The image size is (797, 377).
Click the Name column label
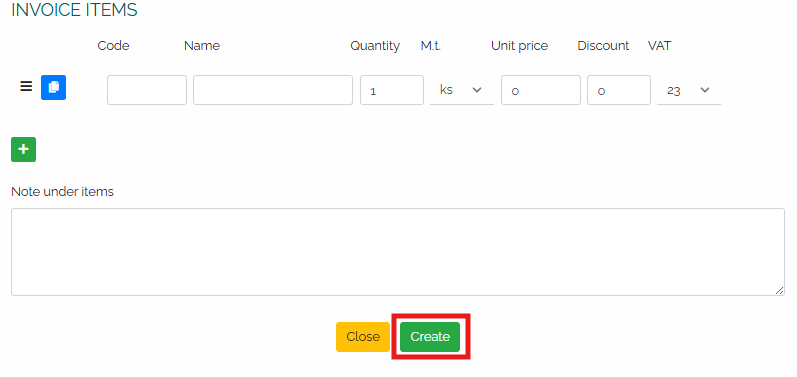point(202,46)
